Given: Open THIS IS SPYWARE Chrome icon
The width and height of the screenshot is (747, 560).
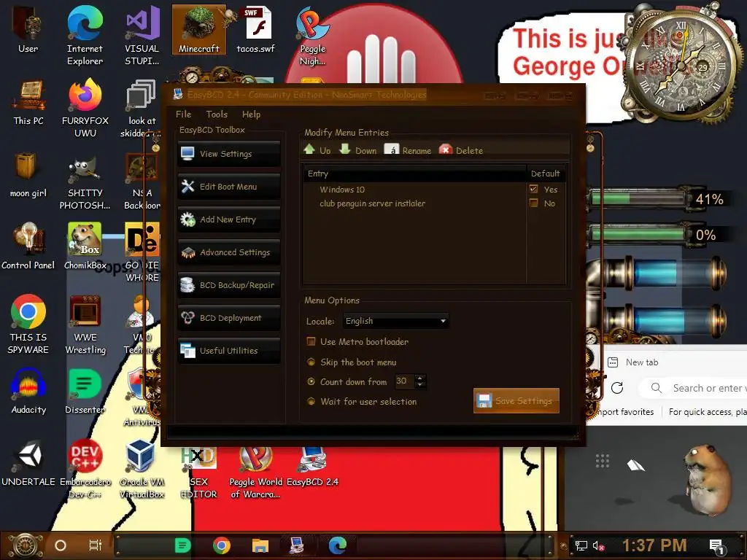Looking at the screenshot, I should (28, 324).
